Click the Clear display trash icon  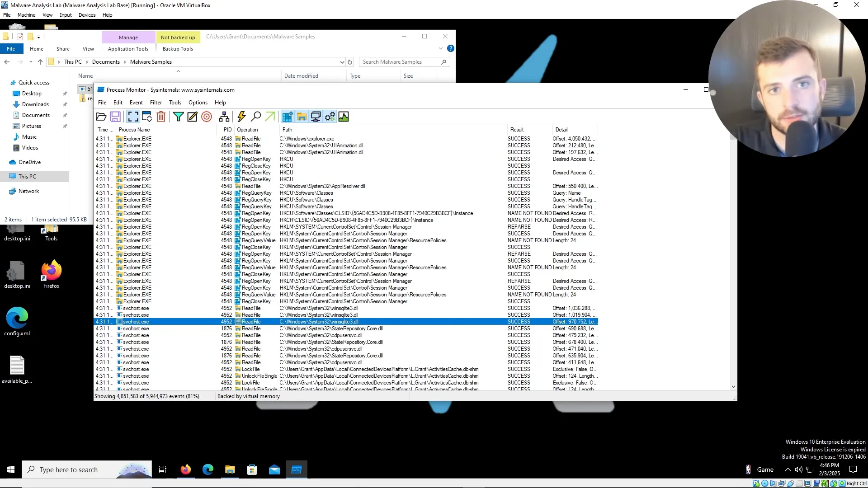(x=161, y=117)
